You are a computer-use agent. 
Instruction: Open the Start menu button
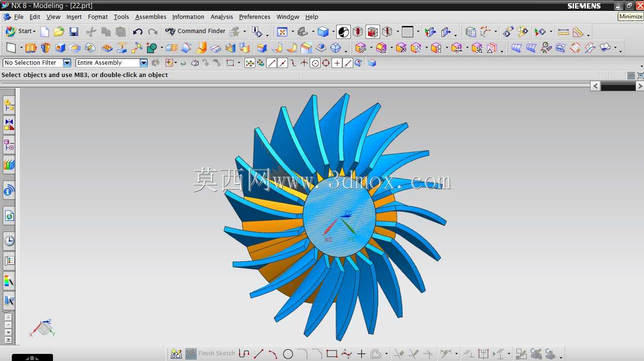(x=20, y=31)
